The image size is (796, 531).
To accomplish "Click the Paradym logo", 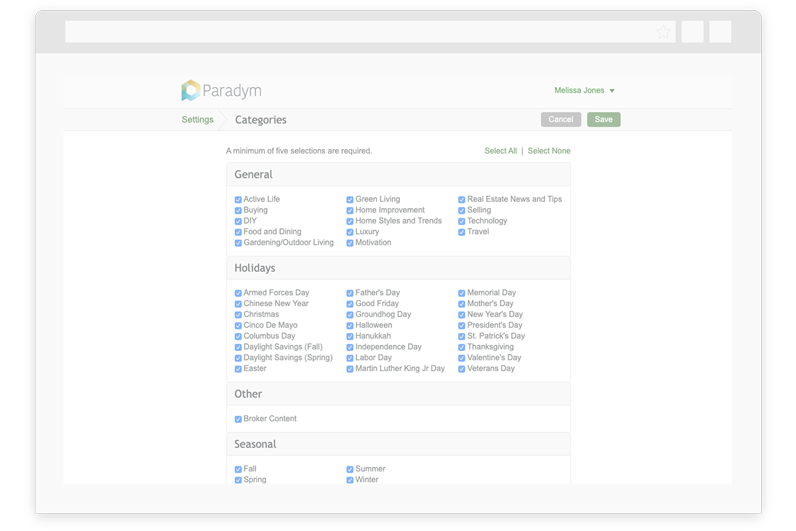I will pos(221,90).
